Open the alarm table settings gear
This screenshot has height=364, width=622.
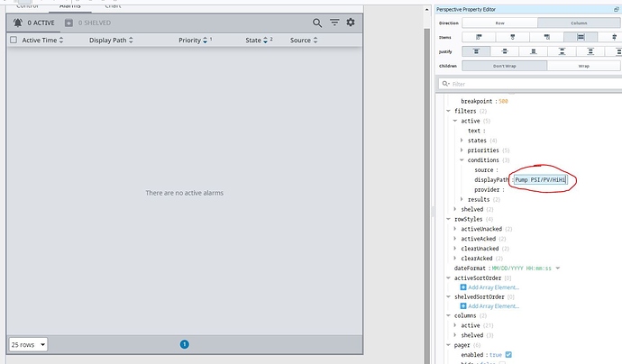click(351, 23)
